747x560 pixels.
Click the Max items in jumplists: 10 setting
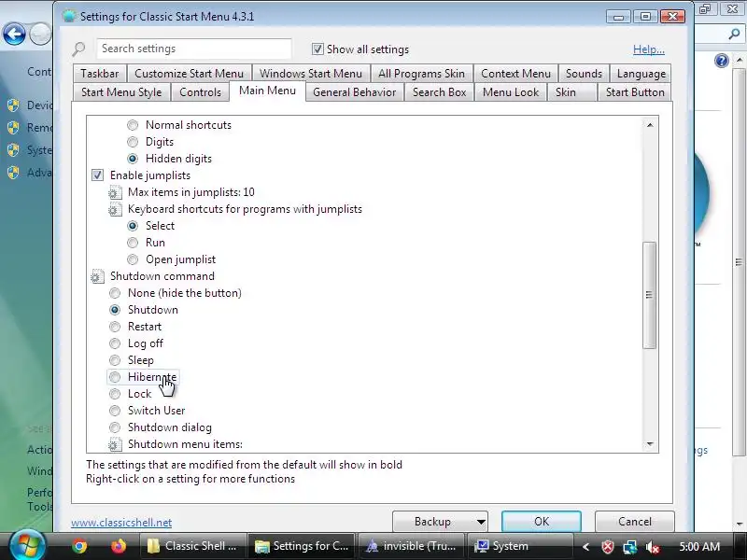pos(191,192)
